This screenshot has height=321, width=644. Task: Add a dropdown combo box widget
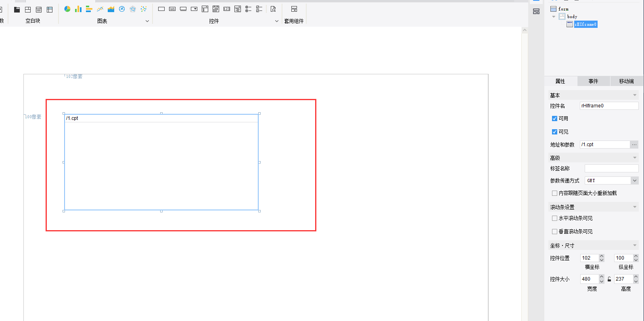coord(194,9)
